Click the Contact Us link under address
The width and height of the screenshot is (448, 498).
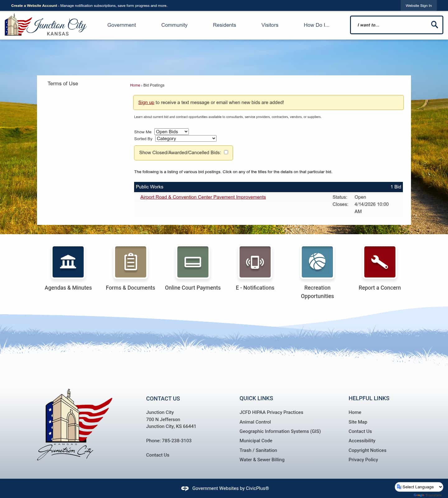pyautogui.click(x=158, y=455)
